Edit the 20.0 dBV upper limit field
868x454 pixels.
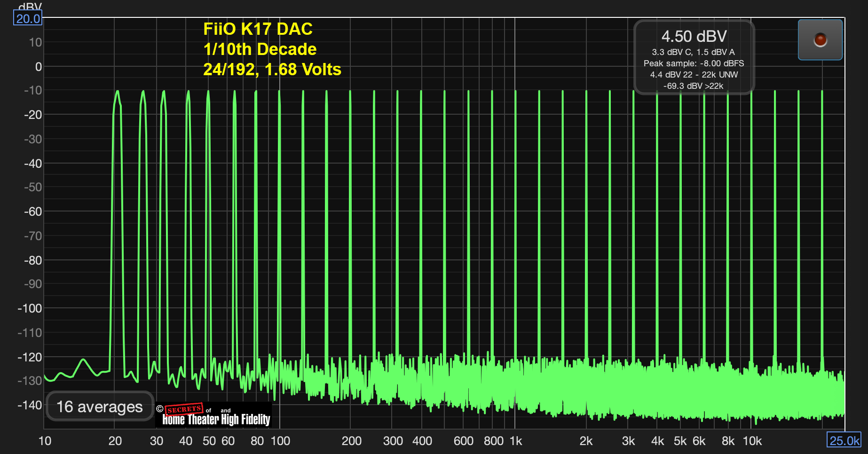(28, 18)
